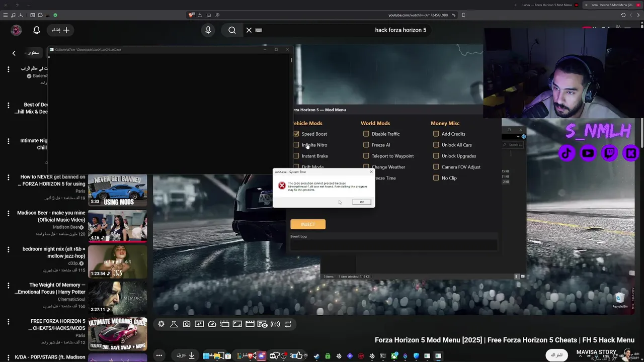This screenshot has height=362, width=644.
Task: Enable the Change Weather checkbox
Action: pyautogui.click(x=366, y=167)
